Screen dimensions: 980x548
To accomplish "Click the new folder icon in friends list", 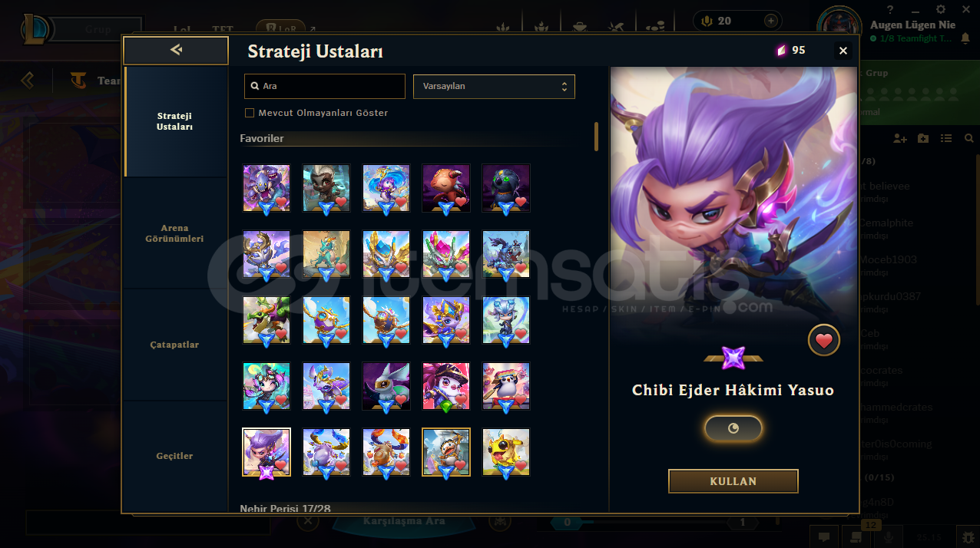I will tap(923, 138).
